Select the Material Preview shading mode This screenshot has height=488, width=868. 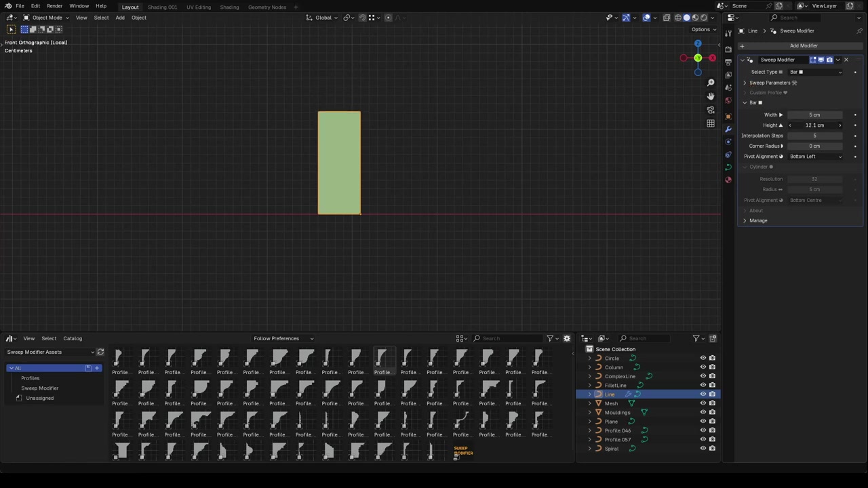(x=694, y=18)
